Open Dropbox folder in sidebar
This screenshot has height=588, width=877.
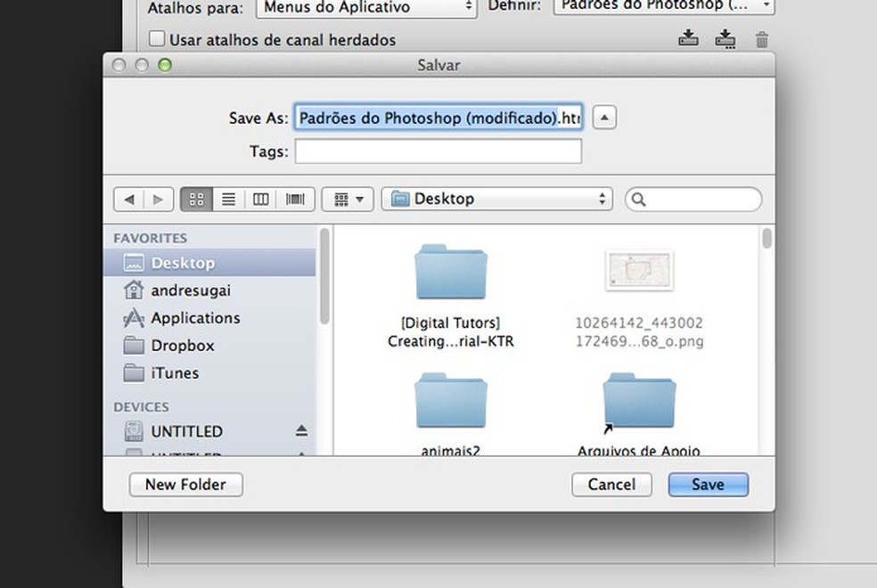pyautogui.click(x=209, y=346)
